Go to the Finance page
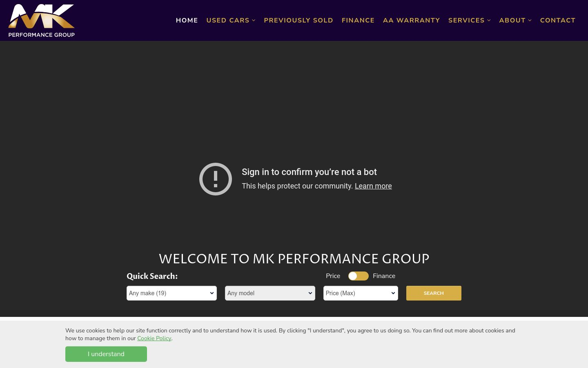 coord(358,20)
